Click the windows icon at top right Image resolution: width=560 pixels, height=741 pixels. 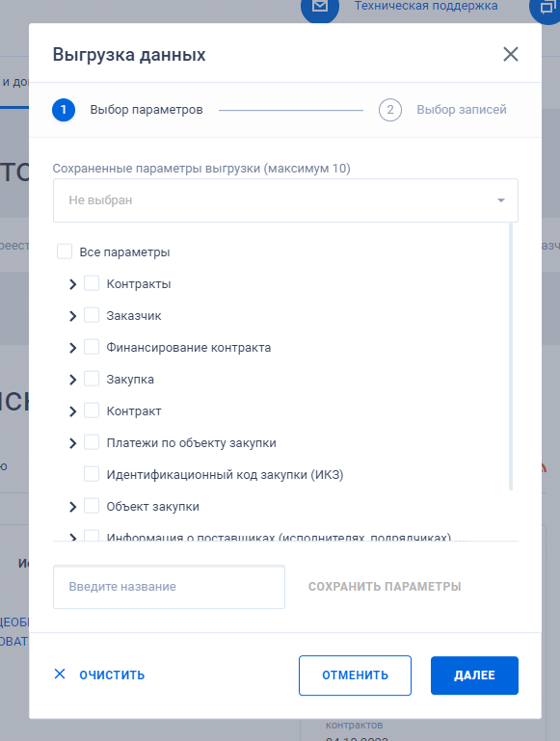tap(547, 7)
